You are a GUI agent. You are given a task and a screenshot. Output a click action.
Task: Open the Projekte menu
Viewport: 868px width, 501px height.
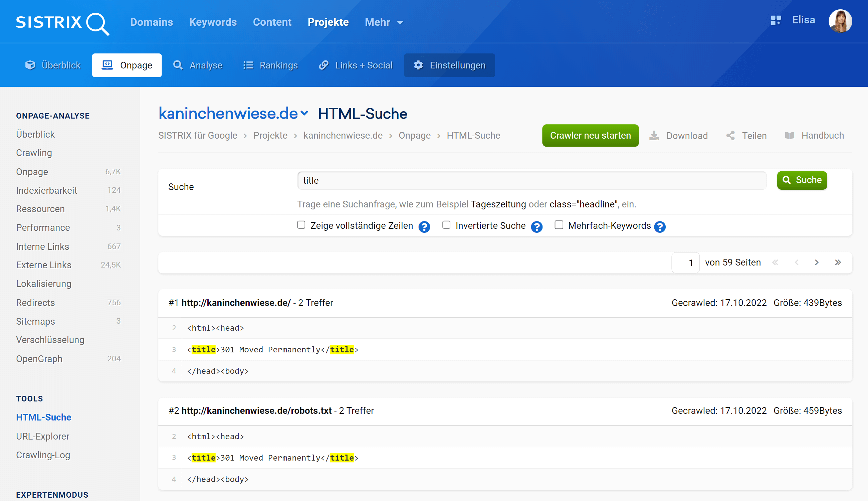[328, 22]
